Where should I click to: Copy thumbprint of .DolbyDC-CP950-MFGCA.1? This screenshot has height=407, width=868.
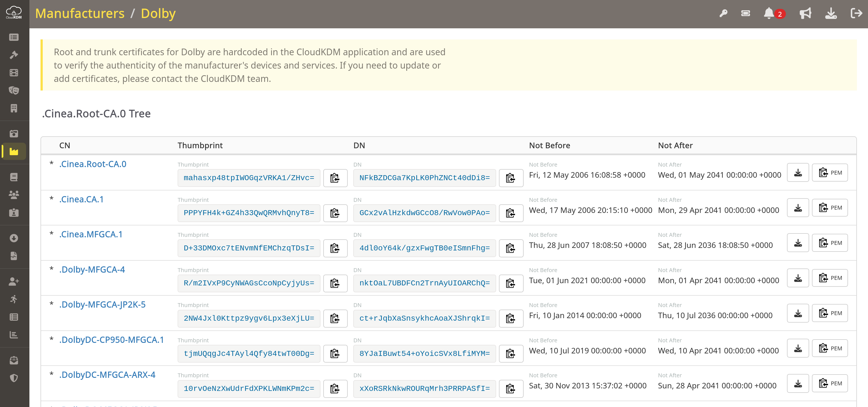point(335,353)
